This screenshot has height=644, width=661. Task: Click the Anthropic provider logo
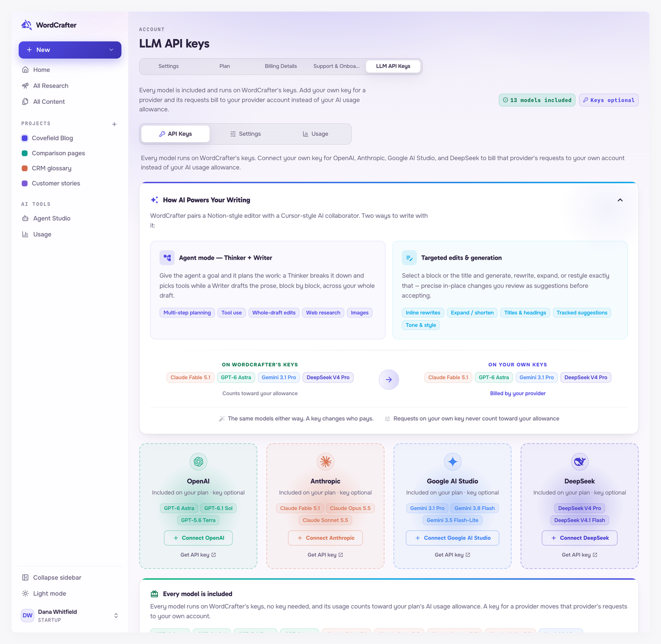click(326, 462)
